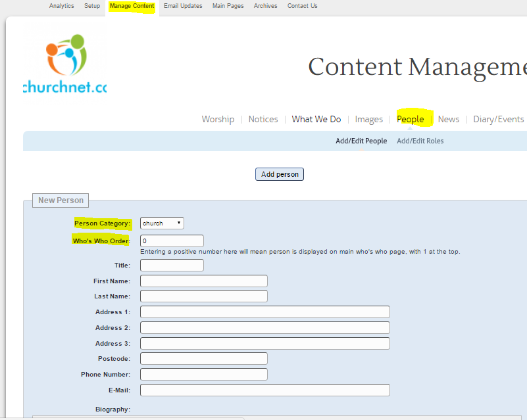Open the News section
The width and height of the screenshot is (527, 420).
click(x=448, y=119)
